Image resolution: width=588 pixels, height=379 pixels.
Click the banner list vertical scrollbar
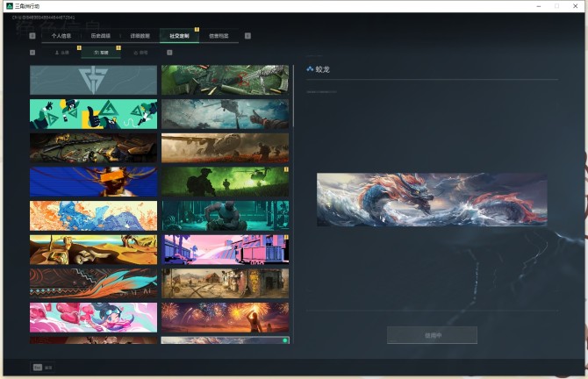(293, 97)
